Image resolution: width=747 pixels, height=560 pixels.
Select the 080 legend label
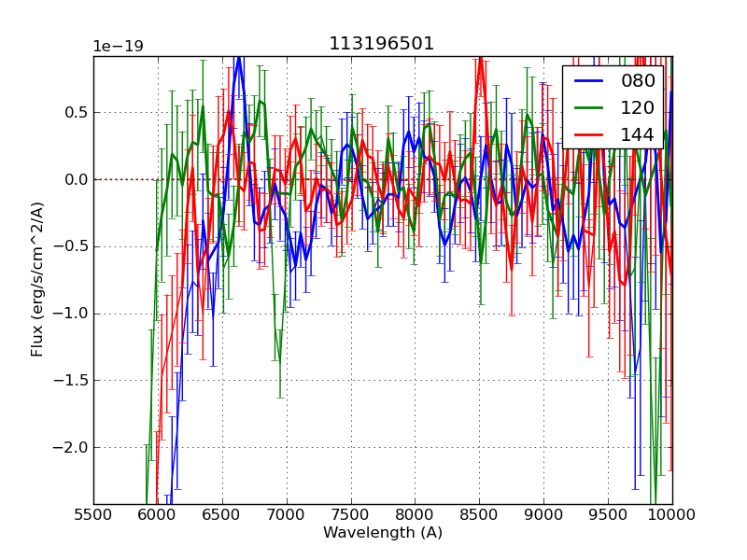639,81
